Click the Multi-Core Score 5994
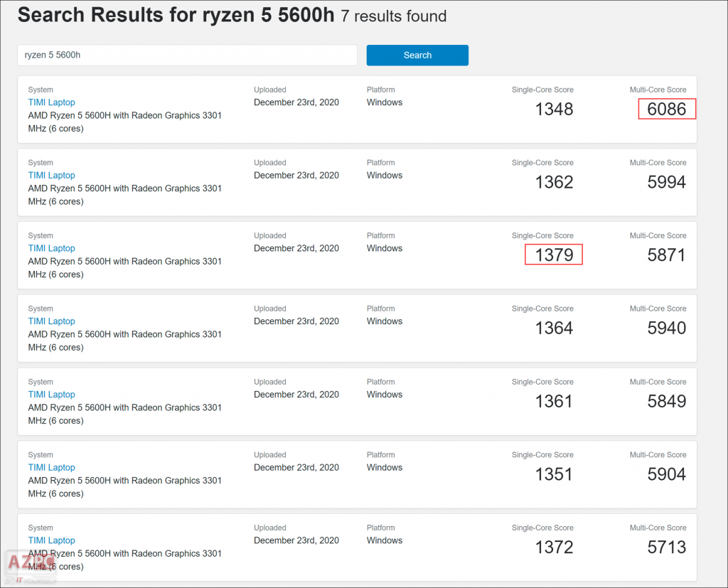The image size is (728, 588). coord(666,182)
